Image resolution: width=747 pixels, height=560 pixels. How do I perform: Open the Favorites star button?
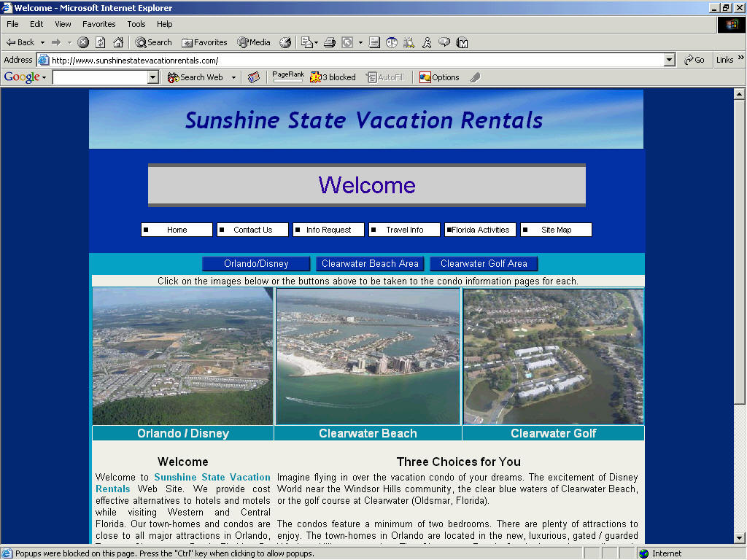click(204, 42)
